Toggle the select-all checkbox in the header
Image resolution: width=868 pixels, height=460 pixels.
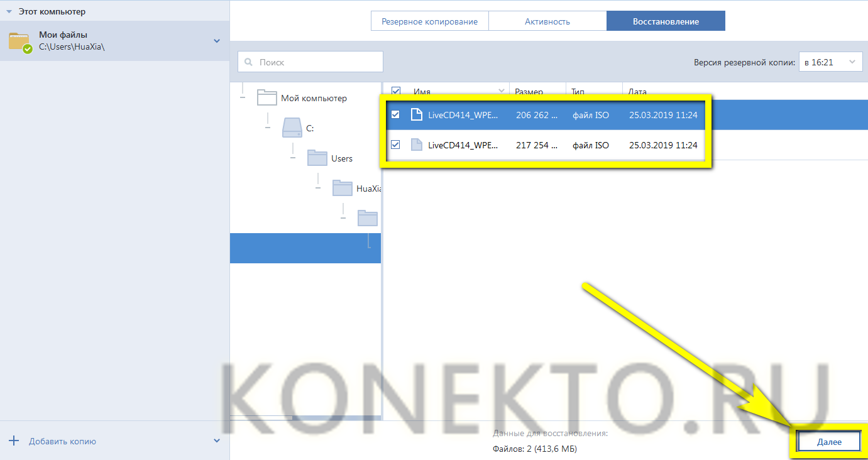[396, 91]
